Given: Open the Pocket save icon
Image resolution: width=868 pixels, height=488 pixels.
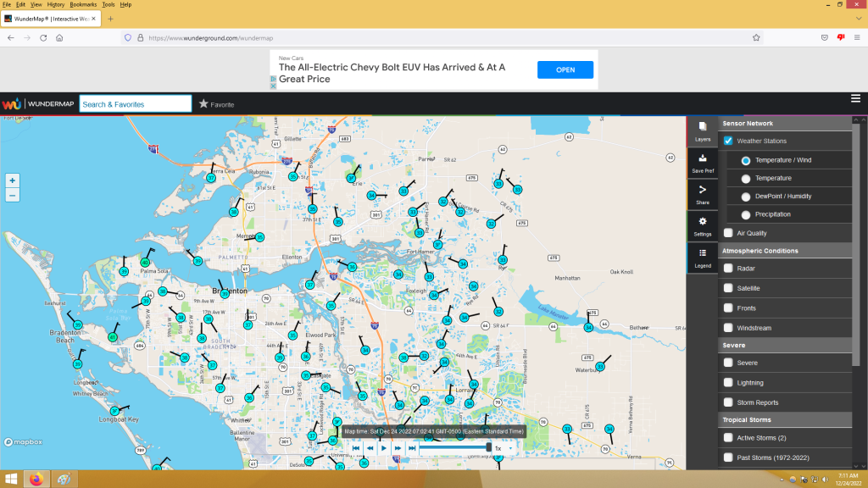Looking at the screenshot, I should [x=824, y=37].
